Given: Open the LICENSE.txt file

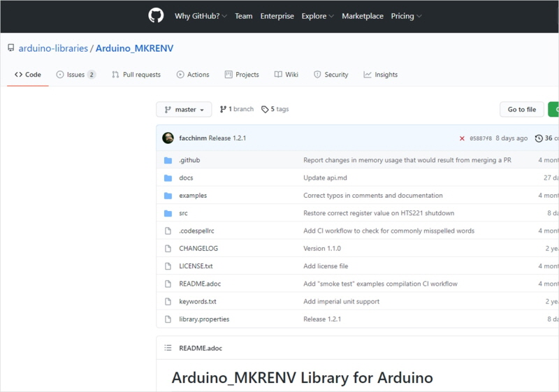Looking at the screenshot, I should click(196, 266).
